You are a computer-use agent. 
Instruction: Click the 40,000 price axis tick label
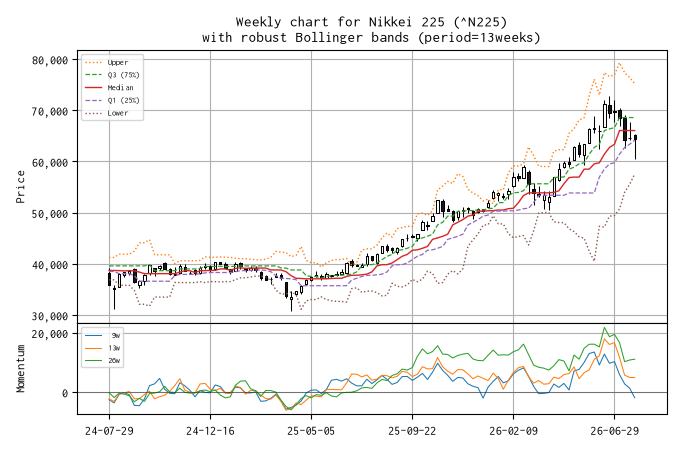click(50, 265)
